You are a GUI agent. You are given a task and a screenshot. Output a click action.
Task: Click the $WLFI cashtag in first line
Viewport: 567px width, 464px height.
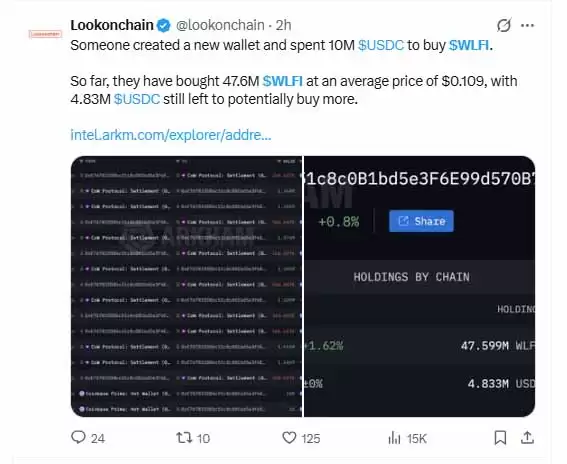469,45
